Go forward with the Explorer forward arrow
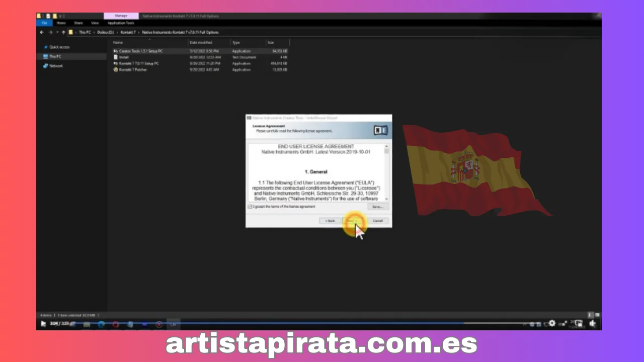 tap(50, 32)
